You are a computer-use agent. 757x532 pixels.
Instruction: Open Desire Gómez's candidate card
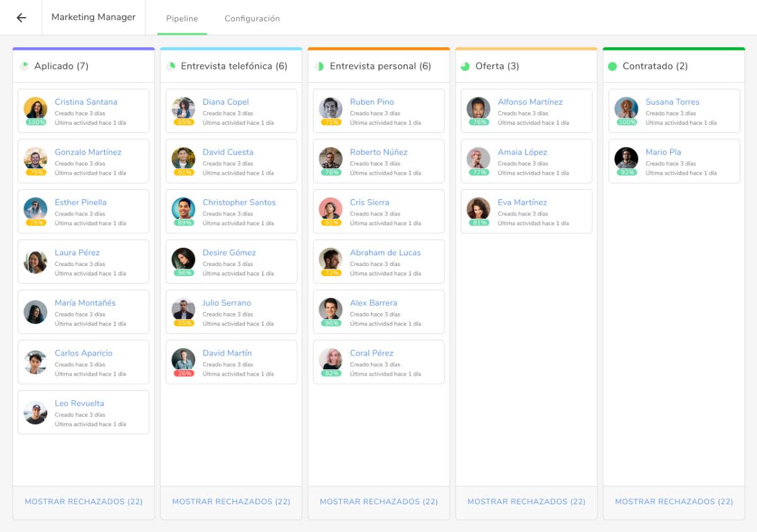tap(231, 261)
